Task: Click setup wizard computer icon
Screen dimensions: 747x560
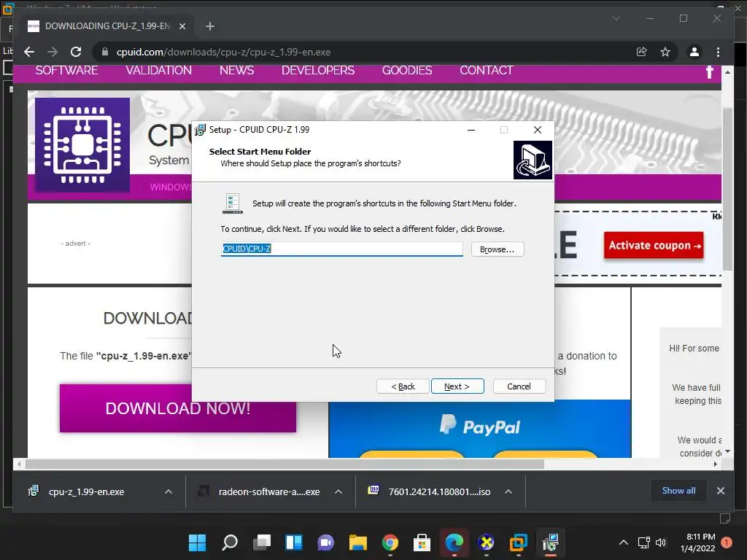Action: [533, 160]
